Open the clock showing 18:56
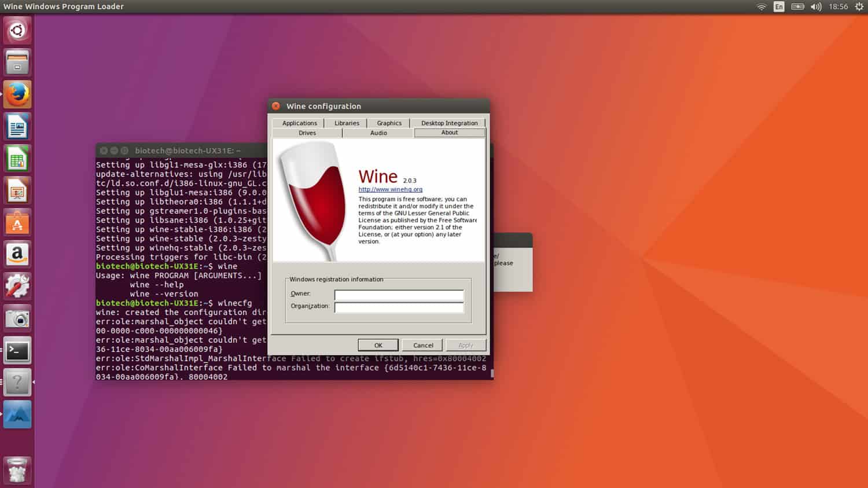The width and height of the screenshot is (868, 488). (x=838, y=7)
